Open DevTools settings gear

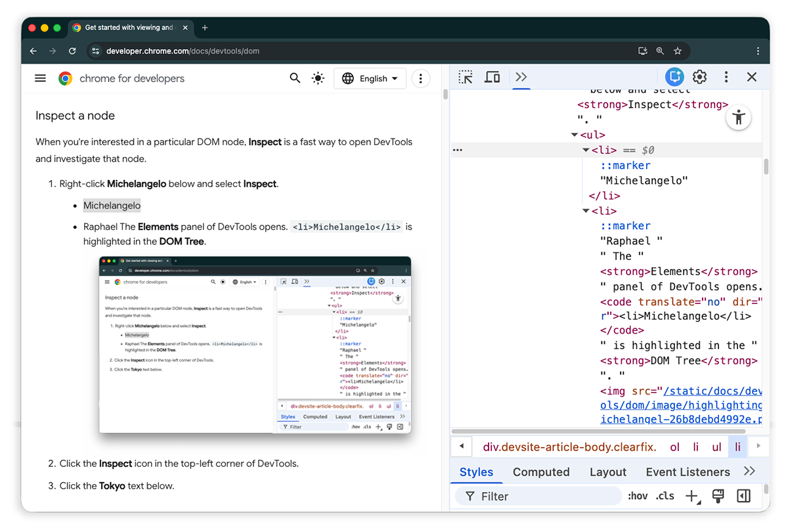[x=700, y=78]
